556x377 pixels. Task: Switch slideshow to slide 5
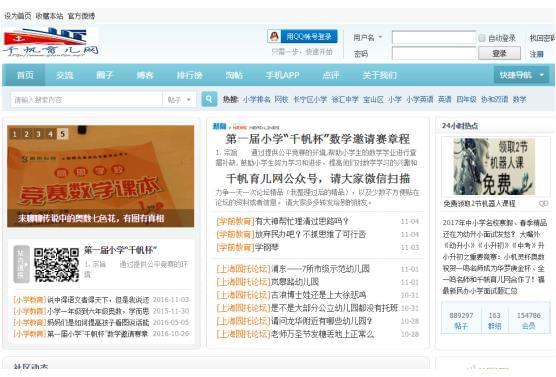click(x=62, y=134)
